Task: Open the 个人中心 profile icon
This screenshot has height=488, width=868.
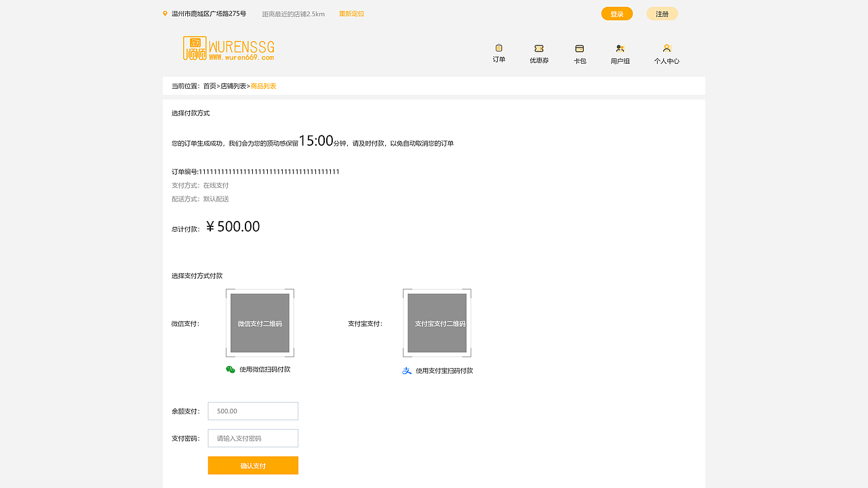Action: (x=667, y=48)
